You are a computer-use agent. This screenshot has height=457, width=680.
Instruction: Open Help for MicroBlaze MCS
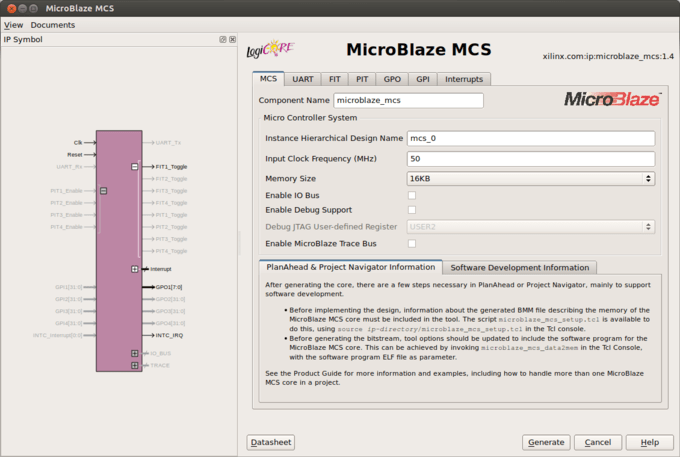pos(650,442)
